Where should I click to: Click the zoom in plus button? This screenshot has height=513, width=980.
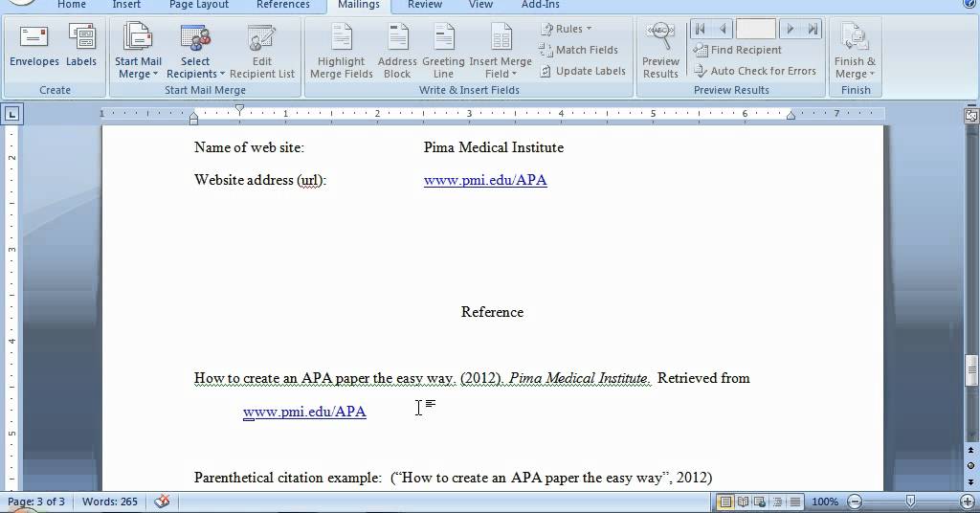pyautogui.click(x=968, y=502)
